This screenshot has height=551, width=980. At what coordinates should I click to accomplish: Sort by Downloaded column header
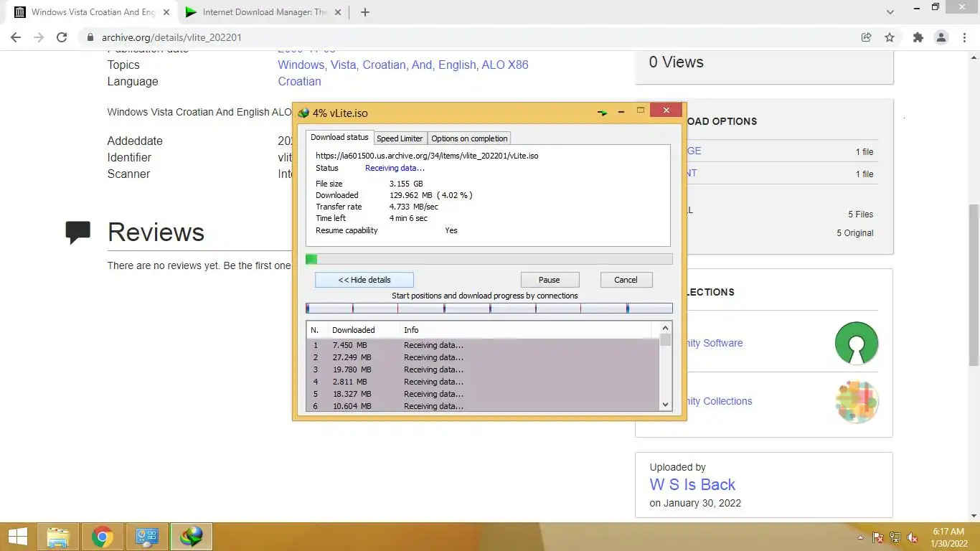[363, 330]
